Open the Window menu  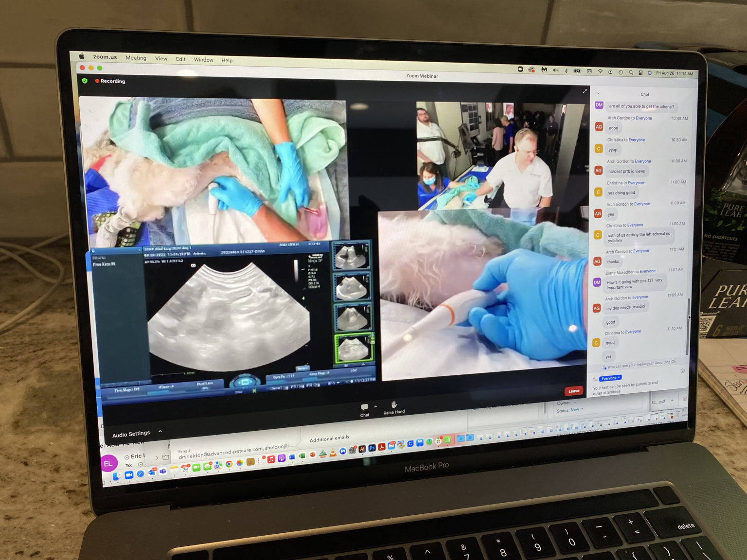203,59
